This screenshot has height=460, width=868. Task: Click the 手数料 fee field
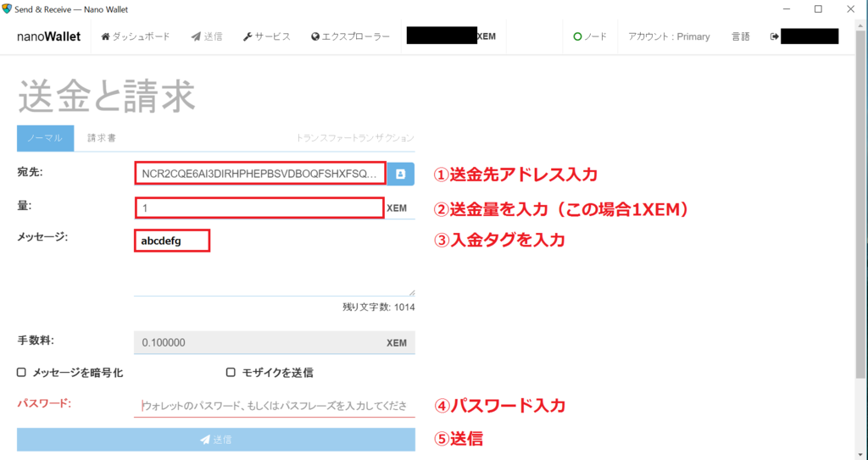(274, 342)
